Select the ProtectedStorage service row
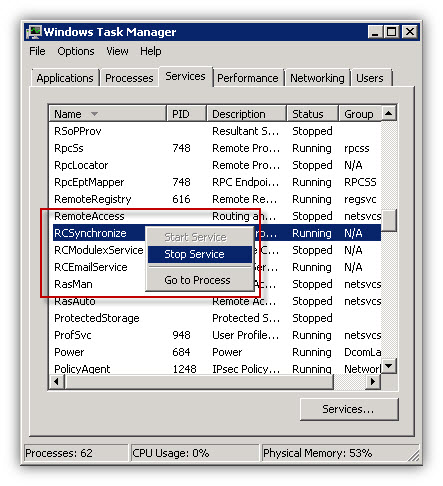Viewport: 443px width, 486px height. click(x=215, y=318)
